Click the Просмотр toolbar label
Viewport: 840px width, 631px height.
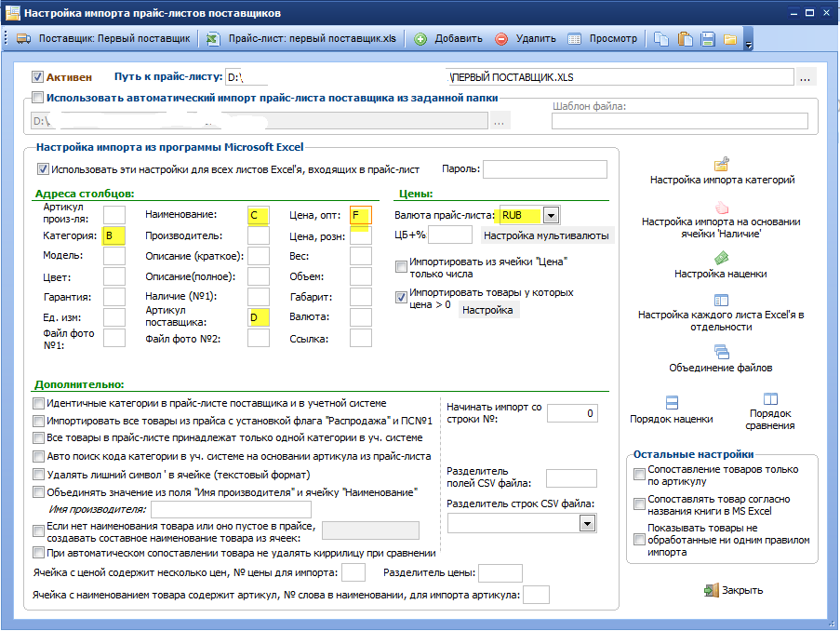(x=613, y=38)
